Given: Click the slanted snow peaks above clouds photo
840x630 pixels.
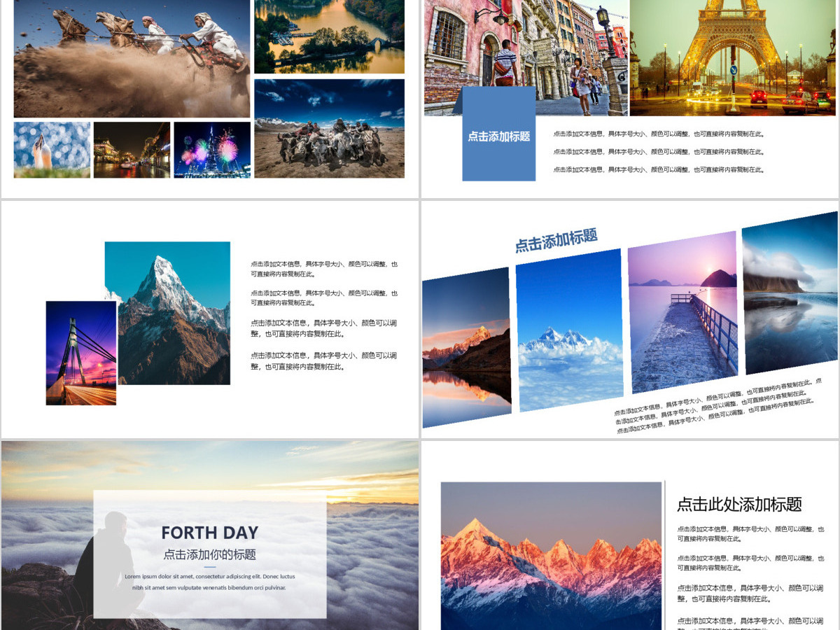Looking at the screenshot, I should [x=569, y=330].
